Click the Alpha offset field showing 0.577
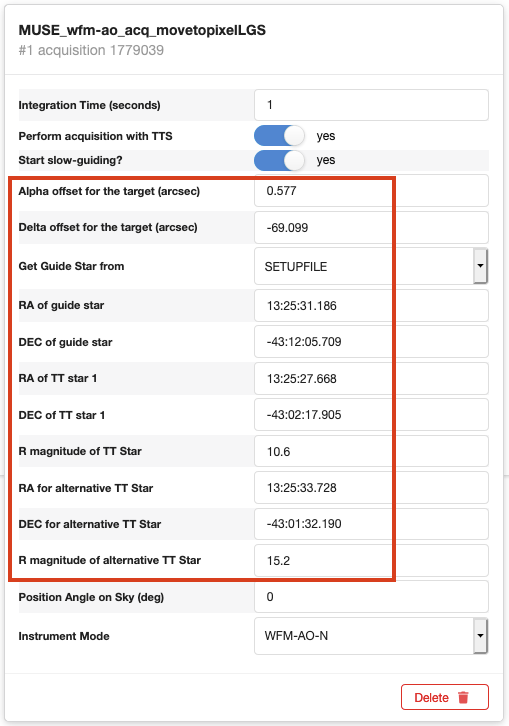 (371, 191)
